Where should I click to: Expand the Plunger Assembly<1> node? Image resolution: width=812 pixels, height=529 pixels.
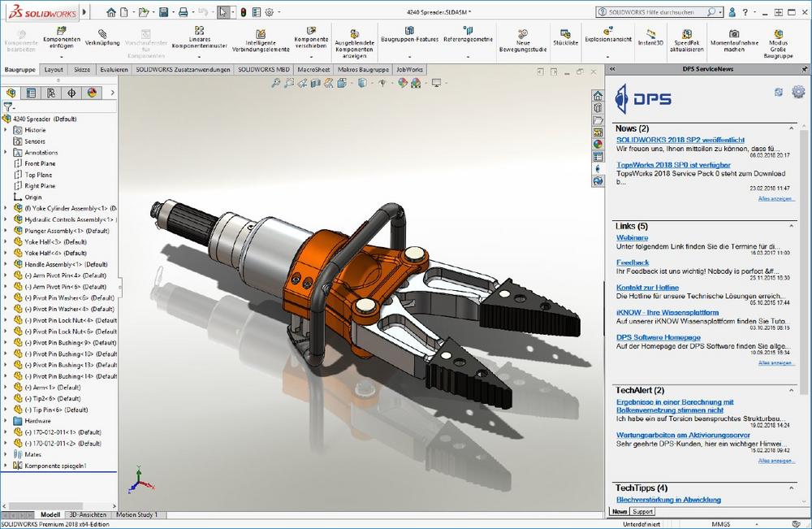click(6, 231)
